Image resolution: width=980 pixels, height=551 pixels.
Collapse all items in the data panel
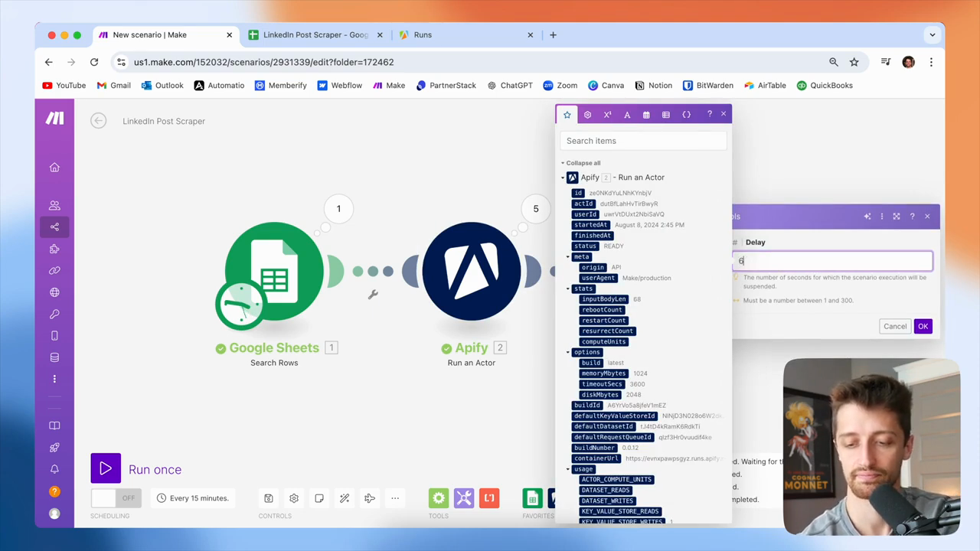583,163
